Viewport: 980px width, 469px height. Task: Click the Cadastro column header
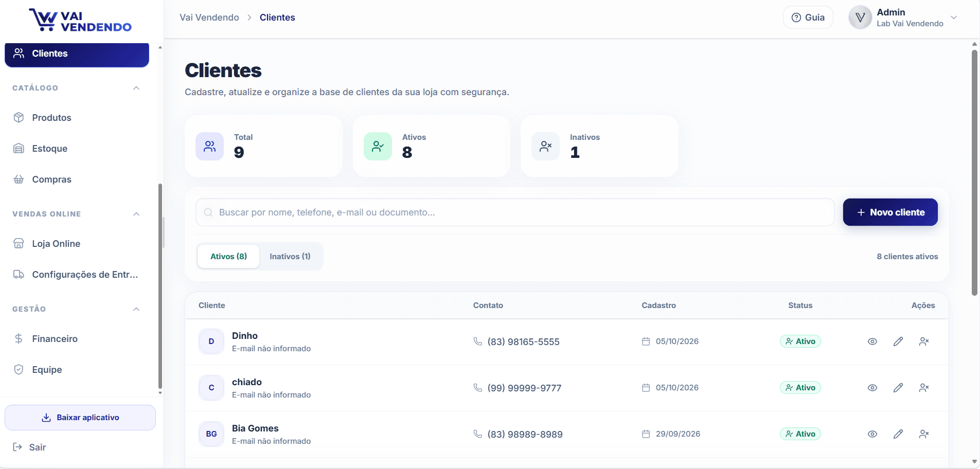click(658, 305)
